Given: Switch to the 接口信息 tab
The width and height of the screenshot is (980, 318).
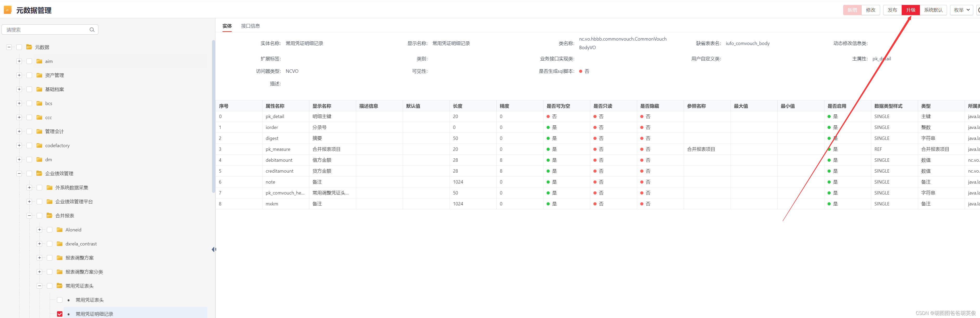Looking at the screenshot, I should (250, 26).
